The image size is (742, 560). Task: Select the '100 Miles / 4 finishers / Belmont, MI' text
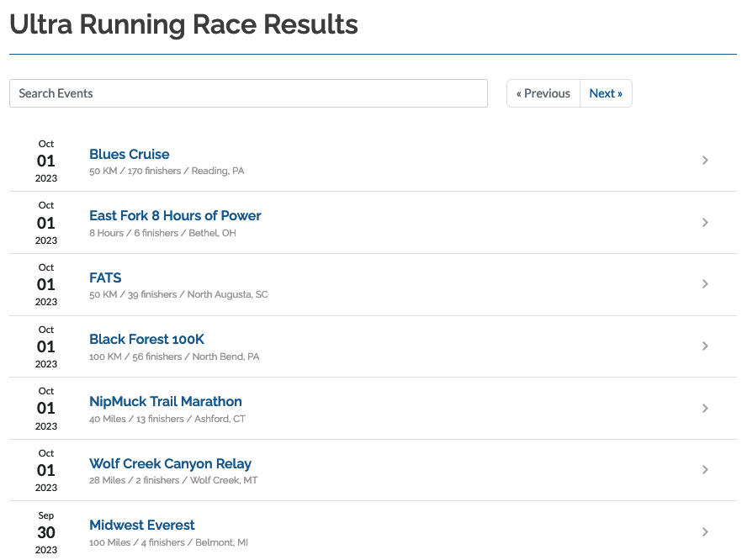pyautogui.click(x=168, y=542)
